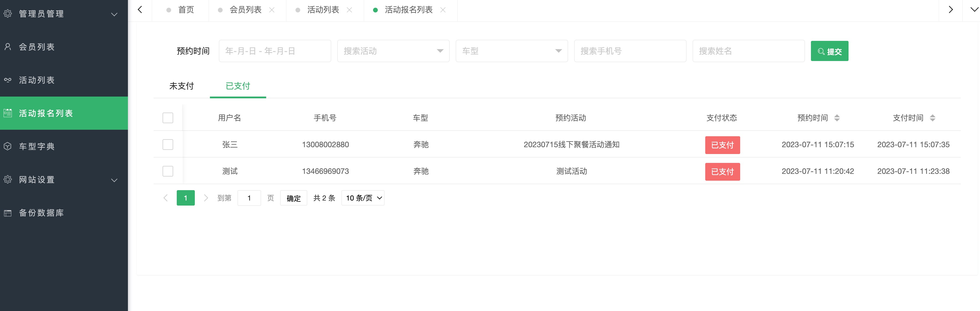Click the 活动列表 sidebar icon
The image size is (980, 311).
coord(8,80)
